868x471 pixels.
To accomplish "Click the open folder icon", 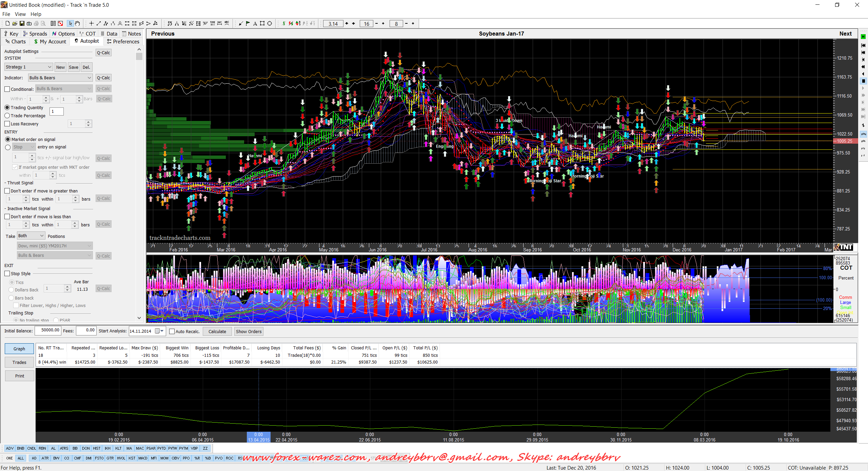I will 15,23.
